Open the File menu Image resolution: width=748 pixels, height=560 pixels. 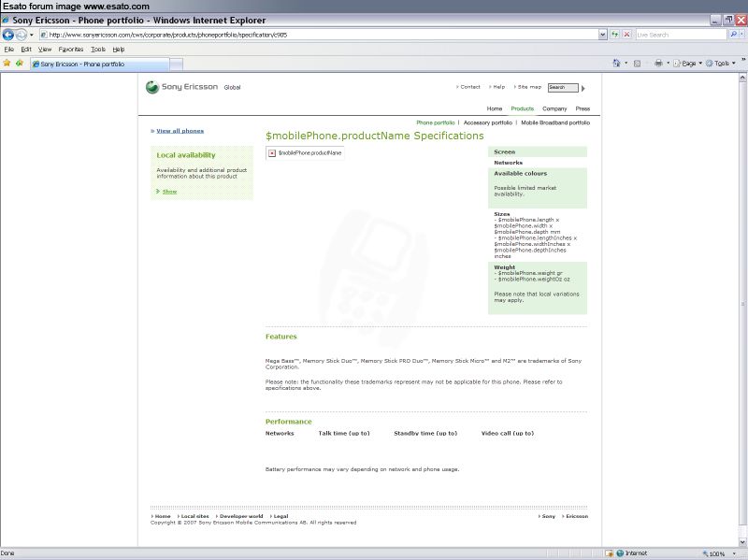click(x=9, y=50)
